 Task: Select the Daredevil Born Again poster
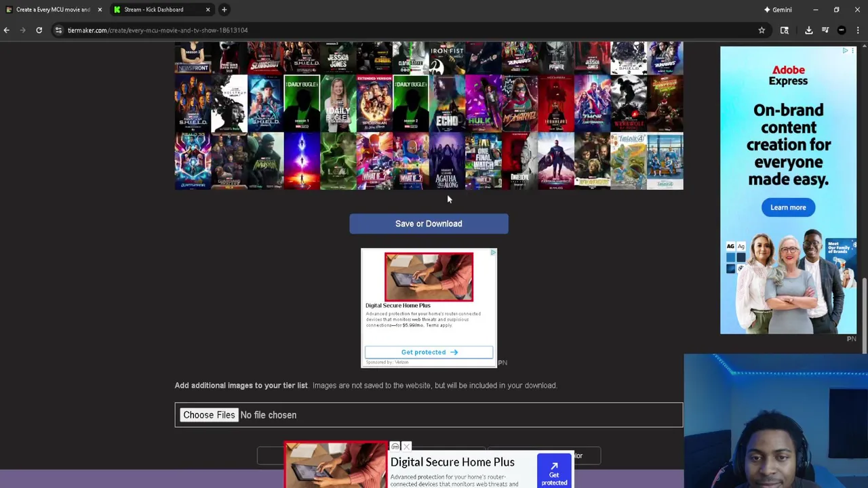point(519,161)
